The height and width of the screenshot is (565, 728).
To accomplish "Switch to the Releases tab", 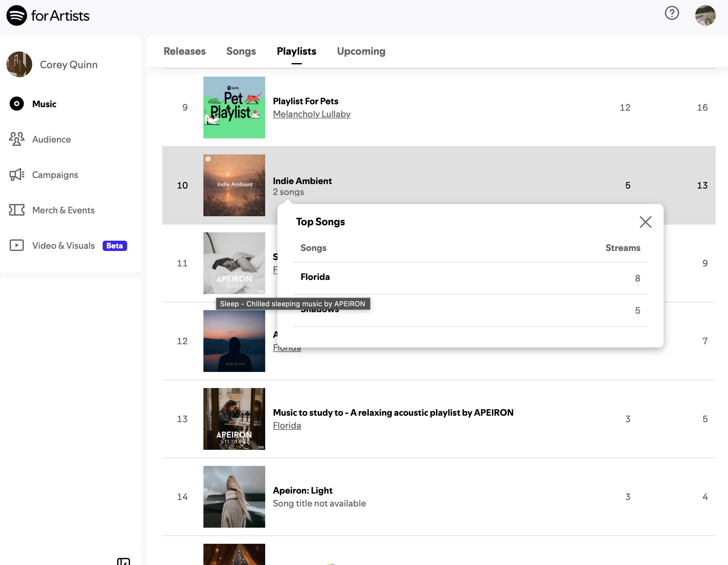I will click(x=184, y=51).
